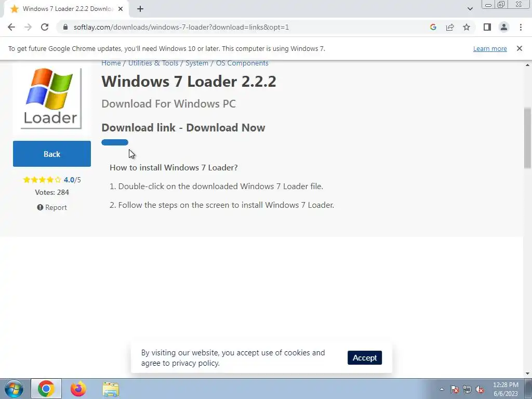Viewport: 532px width, 399px height.
Task: Dismiss the Chrome update notification bar
Action: (519, 48)
